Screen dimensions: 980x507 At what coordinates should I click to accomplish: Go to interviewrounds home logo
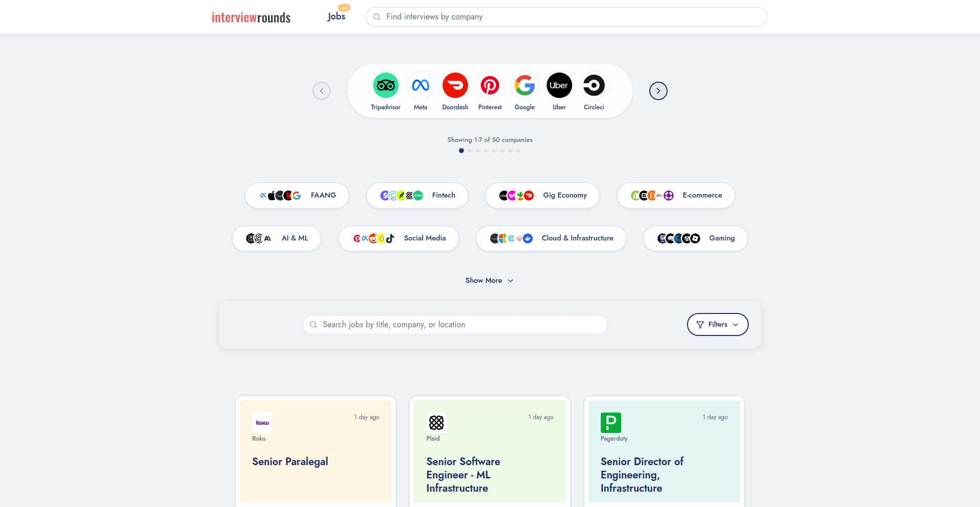point(251,17)
